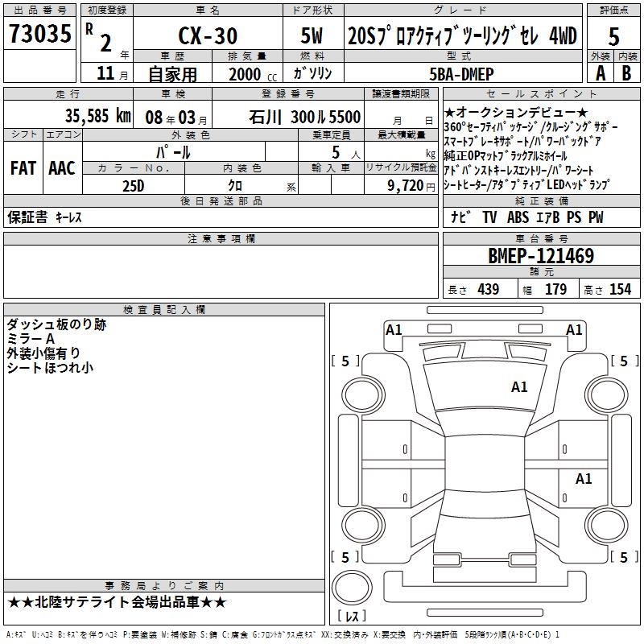The image size is (644, 644).
Task: Click the mileage value 35,585 km
Action: coord(97,115)
